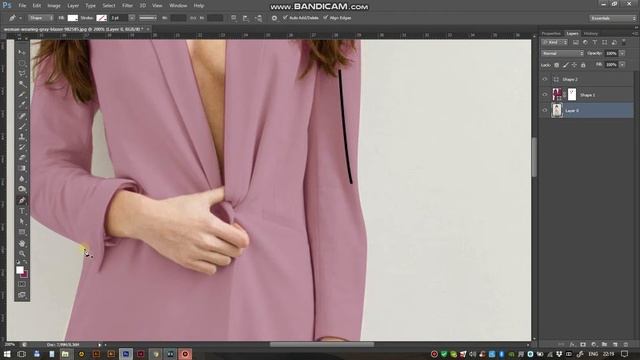Open the Filter menu

pyautogui.click(x=127, y=6)
